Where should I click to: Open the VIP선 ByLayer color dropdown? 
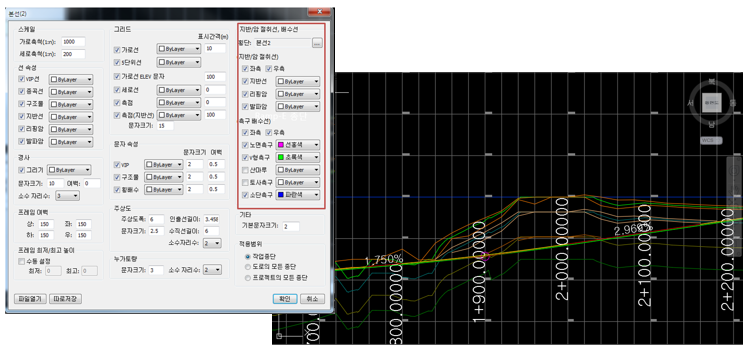[71, 79]
